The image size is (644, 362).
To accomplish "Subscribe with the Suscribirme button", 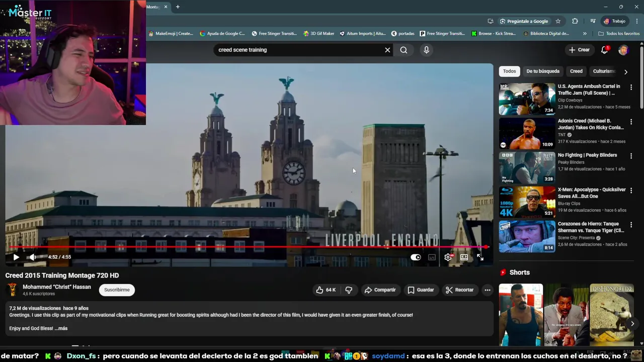I will click(x=117, y=290).
